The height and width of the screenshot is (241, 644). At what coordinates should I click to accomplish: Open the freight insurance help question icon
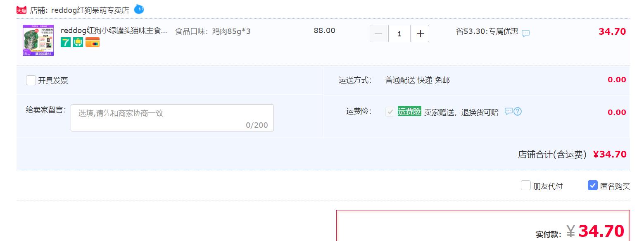[x=518, y=112]
